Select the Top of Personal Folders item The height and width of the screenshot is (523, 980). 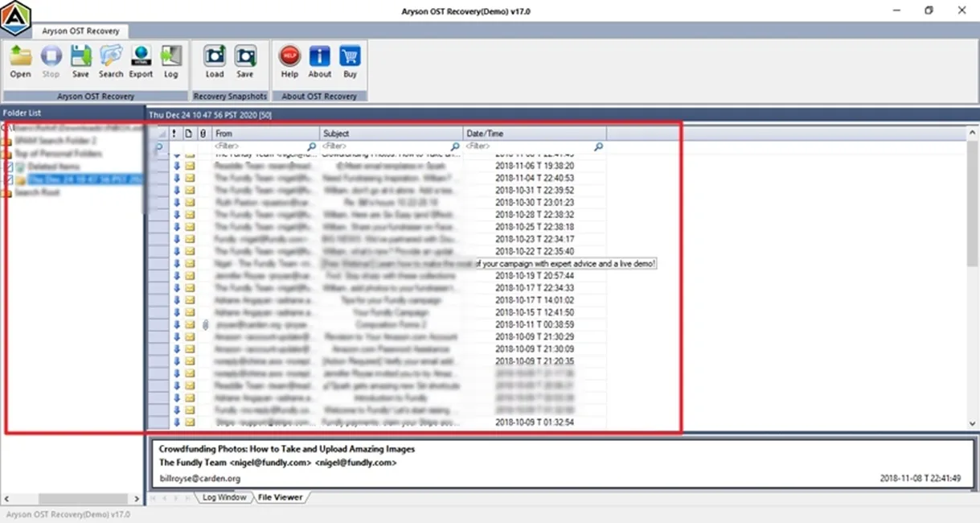(x=58, y=154)
